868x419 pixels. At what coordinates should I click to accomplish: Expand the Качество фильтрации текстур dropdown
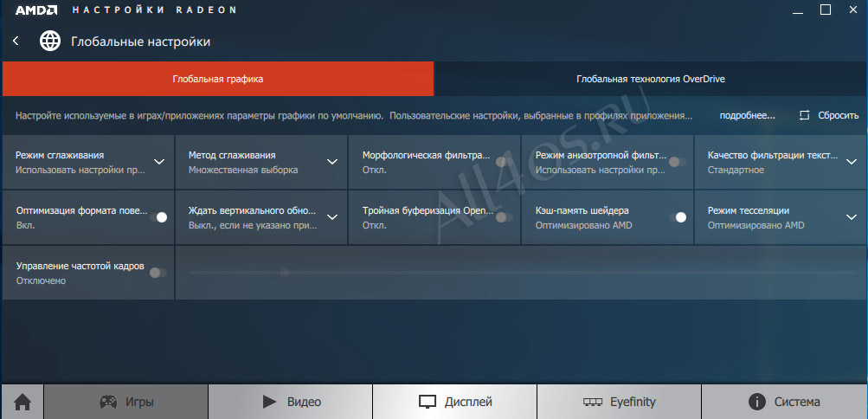click(852, 162)
